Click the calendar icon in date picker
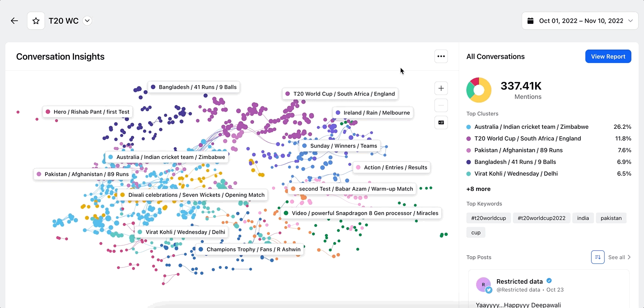 530,21
